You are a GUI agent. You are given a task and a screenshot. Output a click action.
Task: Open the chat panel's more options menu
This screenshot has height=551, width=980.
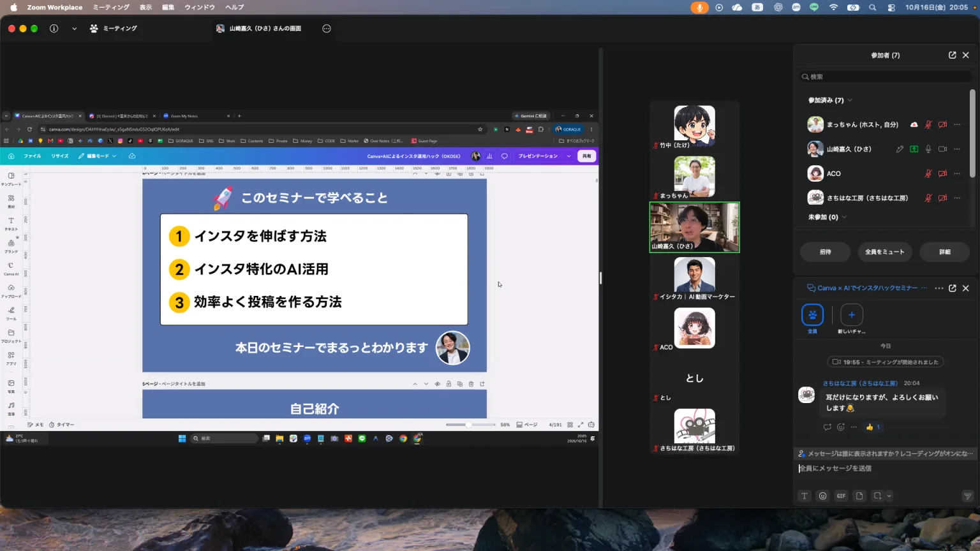point(939,288)
